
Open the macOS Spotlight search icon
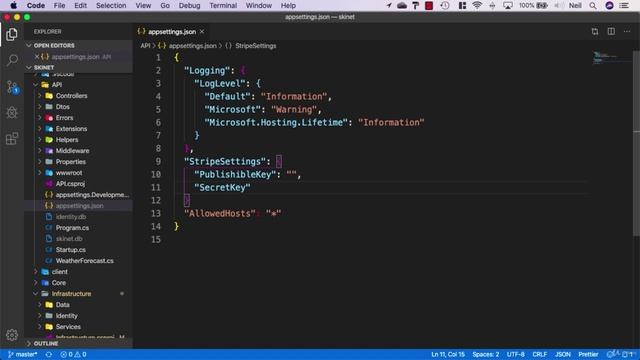[593, 6]
